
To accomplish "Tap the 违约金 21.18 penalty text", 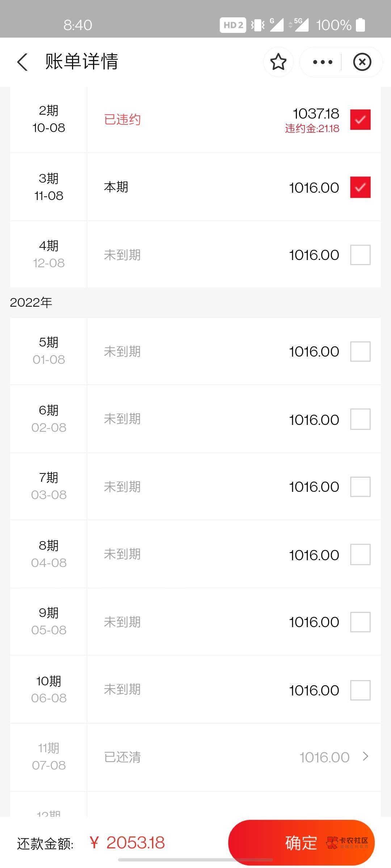I will coord(312,129).
